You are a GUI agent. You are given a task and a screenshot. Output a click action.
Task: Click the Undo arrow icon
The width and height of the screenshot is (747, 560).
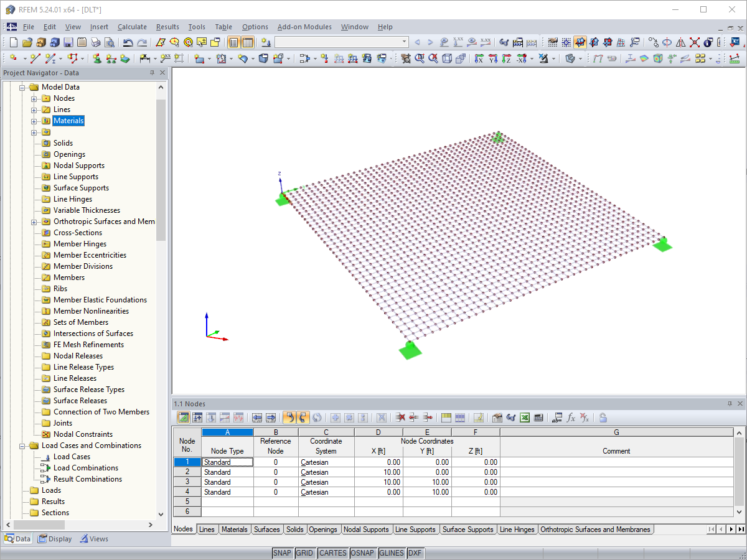[x=128, y=43]
